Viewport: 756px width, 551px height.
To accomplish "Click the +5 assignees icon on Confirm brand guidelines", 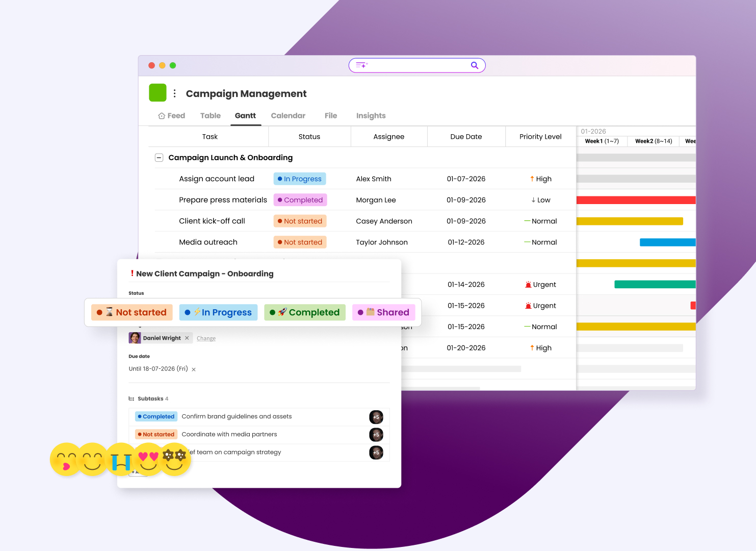I will (x=376, y=417).
